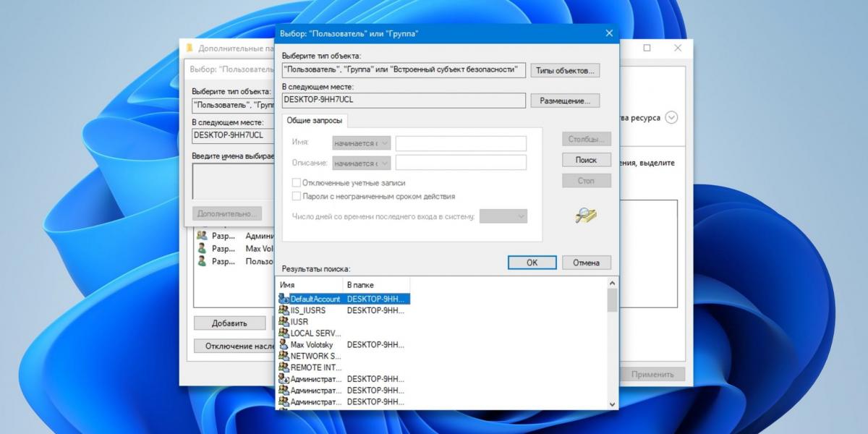Viewport: 868px width, 434px height.
Task: Click the IIS_IUSRS group icon
Action: click(284, 310)
